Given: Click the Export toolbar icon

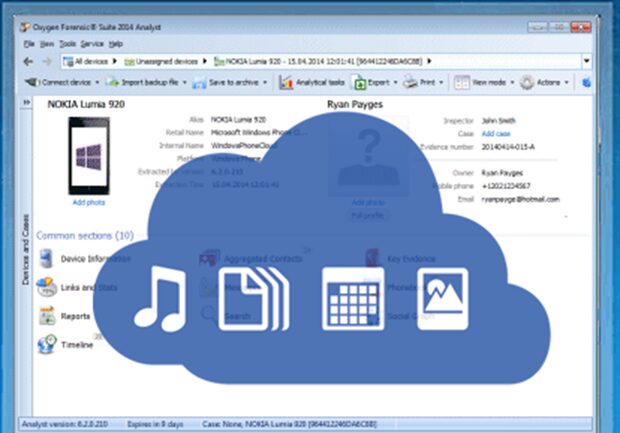Looking at the screenshot, I should [359, 82].
